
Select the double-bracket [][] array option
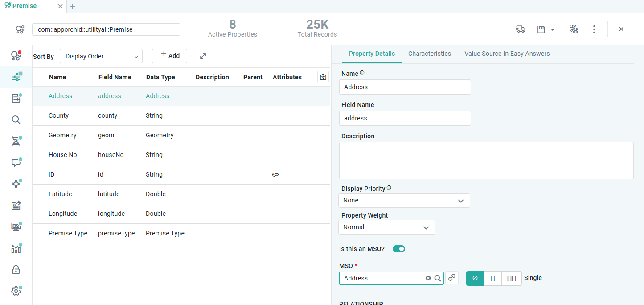[x=511, y=278]
